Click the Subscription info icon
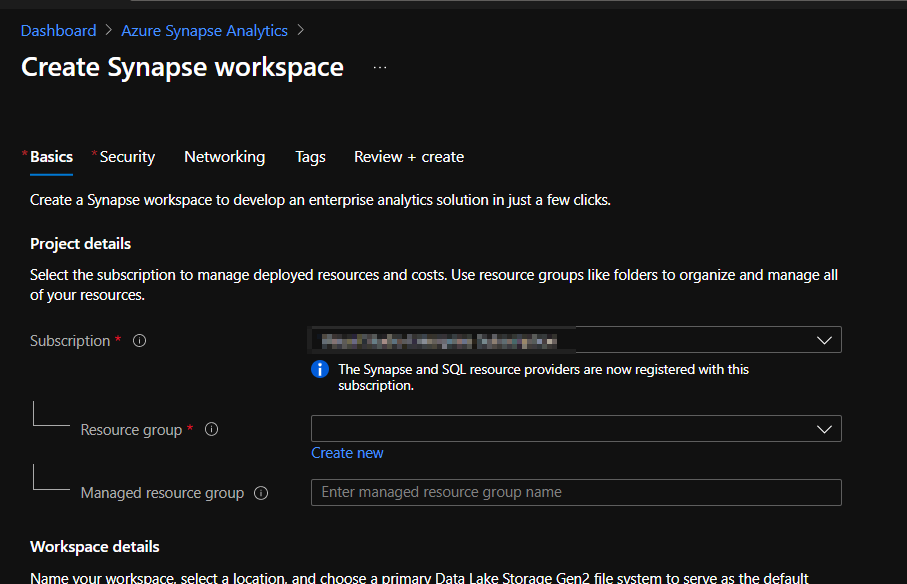 139,341
